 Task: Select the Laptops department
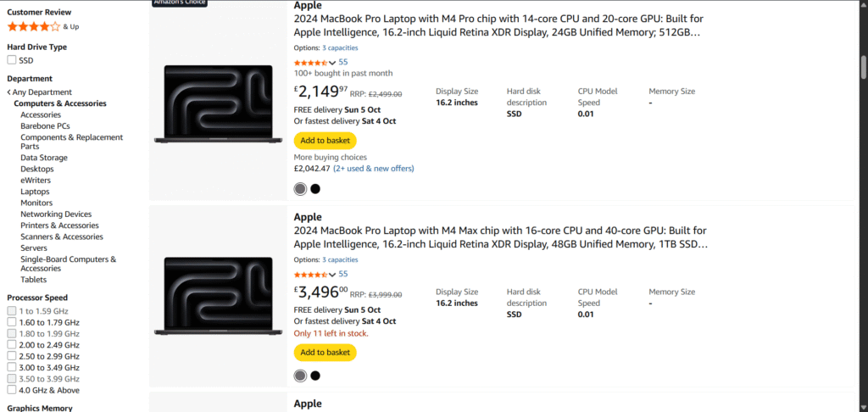35,192
